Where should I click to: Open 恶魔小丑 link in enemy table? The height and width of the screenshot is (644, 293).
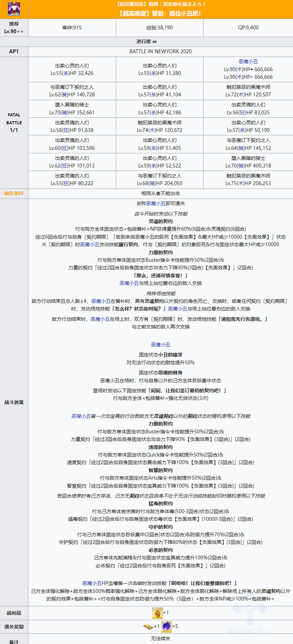[x=248, y=61]
